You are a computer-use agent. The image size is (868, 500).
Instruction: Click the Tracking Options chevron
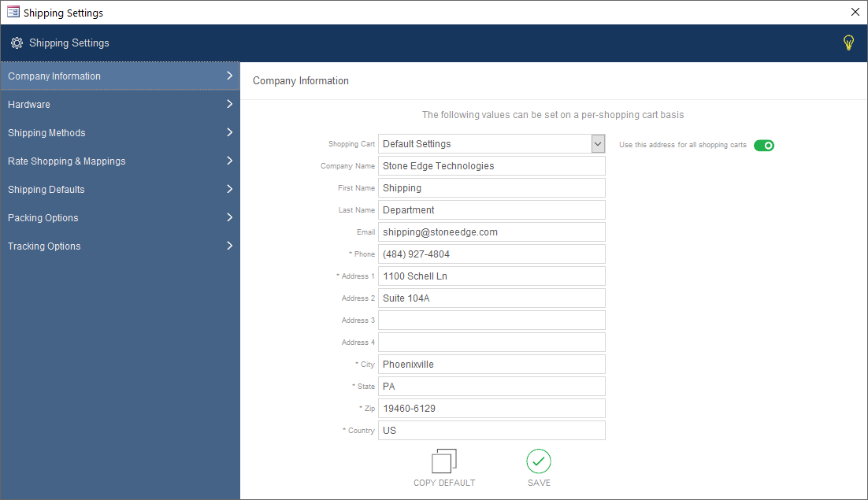229,246
